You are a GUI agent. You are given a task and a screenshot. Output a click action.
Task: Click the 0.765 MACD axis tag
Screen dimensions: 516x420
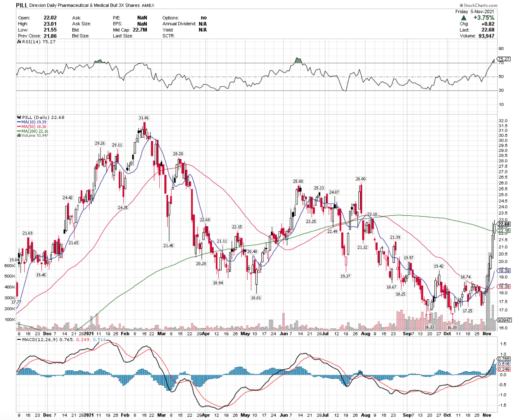tap(504, 359)
